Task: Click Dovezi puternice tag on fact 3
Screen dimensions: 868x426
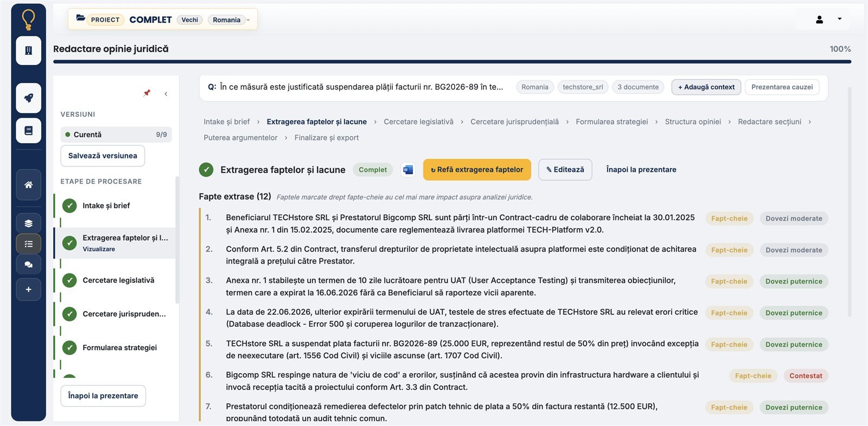Action: [794, 281]
